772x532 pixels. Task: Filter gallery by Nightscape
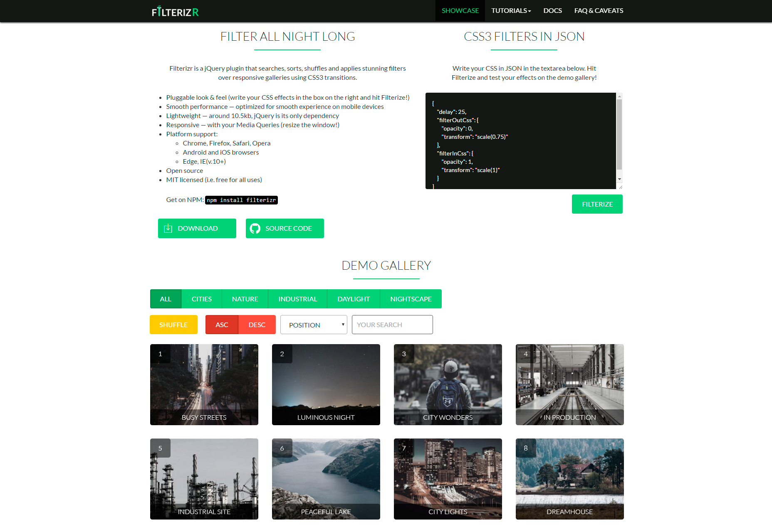411,299
